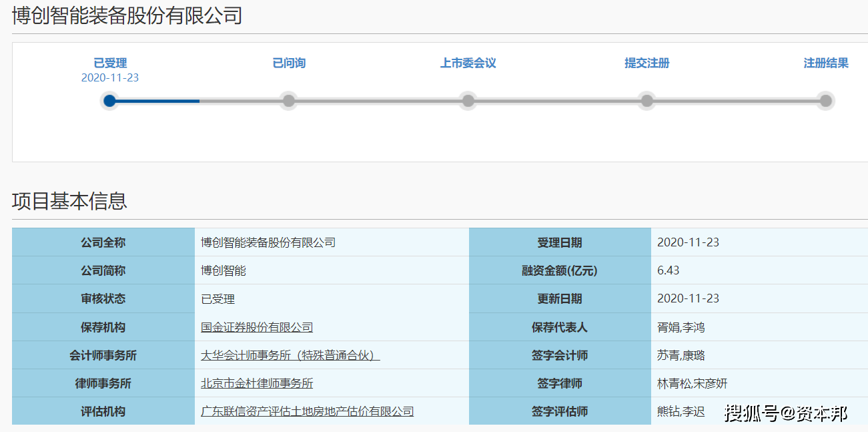Click the 会计师事务所 row label
868x432 pixels.
coord(103,355)
